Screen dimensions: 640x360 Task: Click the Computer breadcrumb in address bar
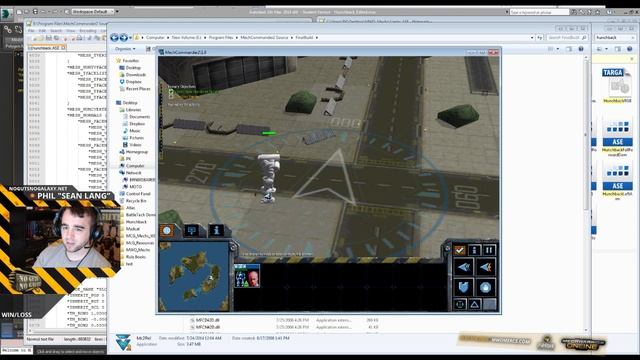155,38
